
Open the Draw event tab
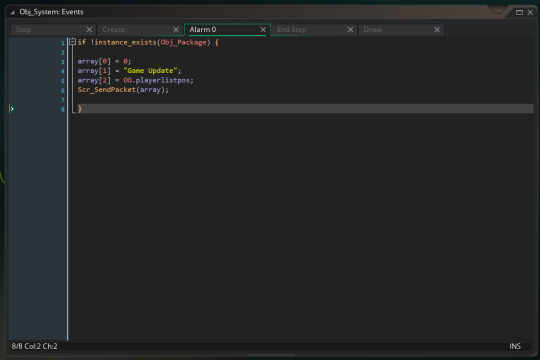[401, 30]
